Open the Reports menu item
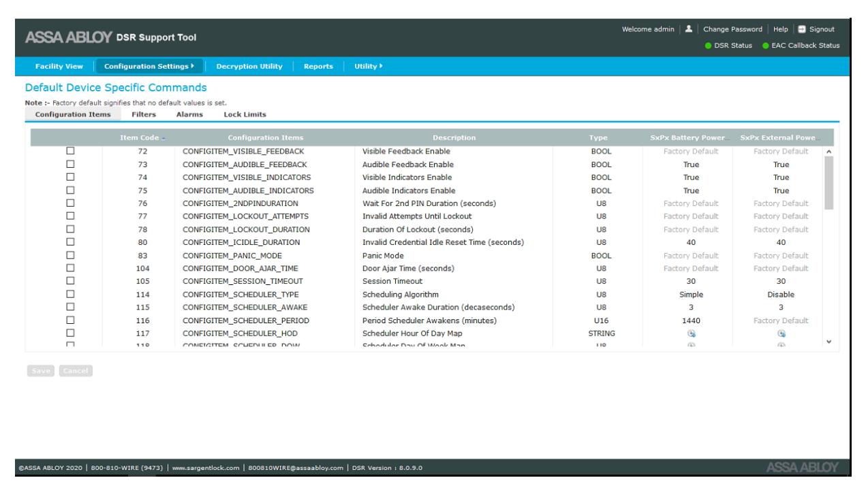Viewport: 868px width, 493px height. coord(318,66)
